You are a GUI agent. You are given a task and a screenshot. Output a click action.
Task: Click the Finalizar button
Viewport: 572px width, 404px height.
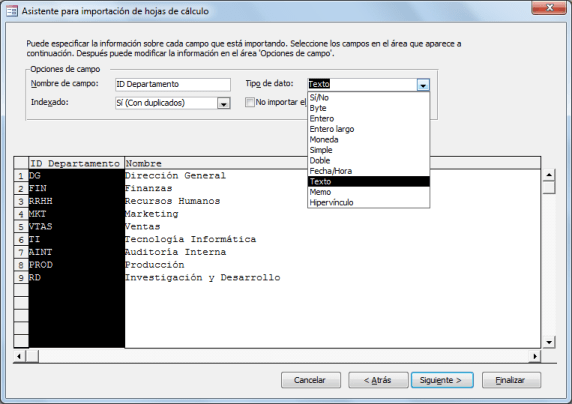[511, 380]
